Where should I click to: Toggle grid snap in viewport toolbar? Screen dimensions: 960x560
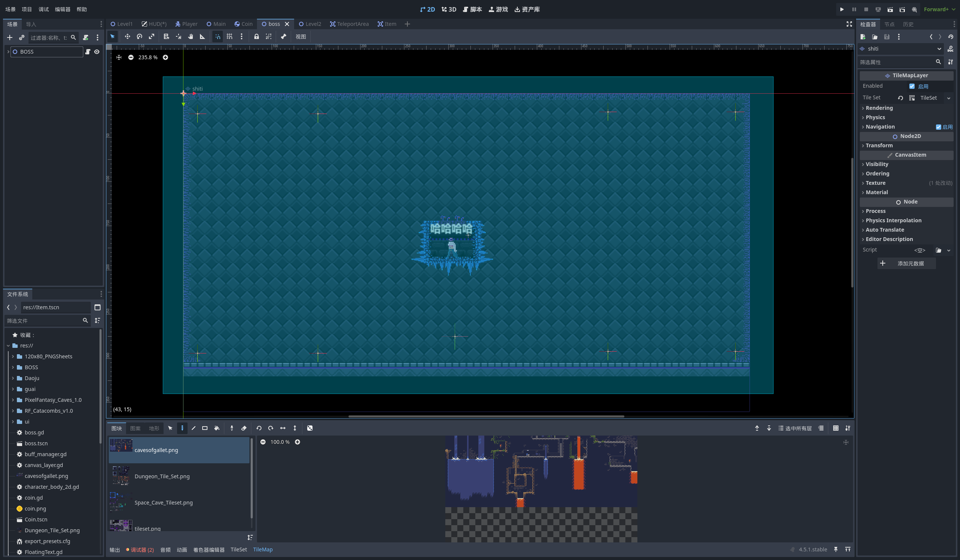(x=229, y=37)
